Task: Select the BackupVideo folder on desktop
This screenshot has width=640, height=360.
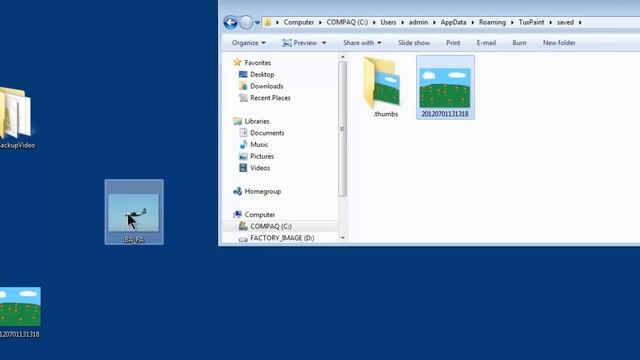Action: click(x=16, y=118)
